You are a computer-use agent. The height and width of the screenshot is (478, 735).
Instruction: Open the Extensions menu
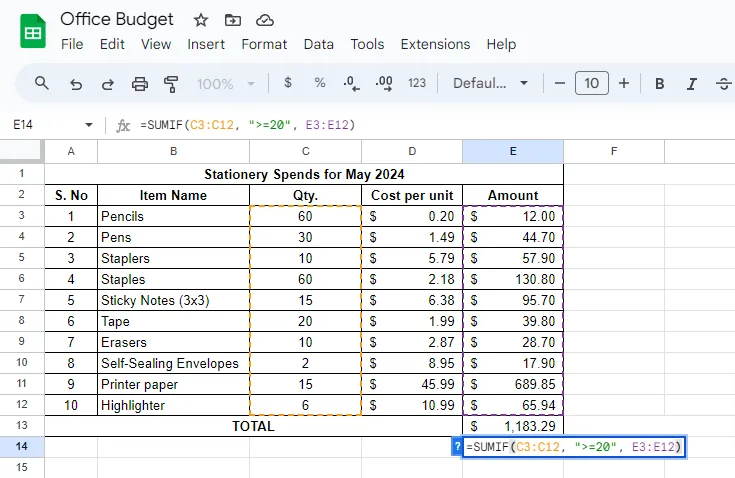[x=435, y=44]
